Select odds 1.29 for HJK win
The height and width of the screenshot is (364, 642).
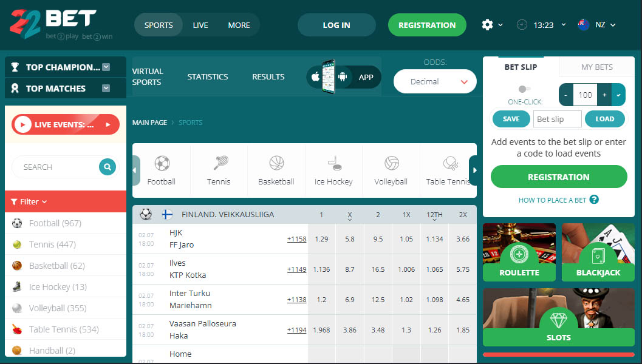point(321,239)
